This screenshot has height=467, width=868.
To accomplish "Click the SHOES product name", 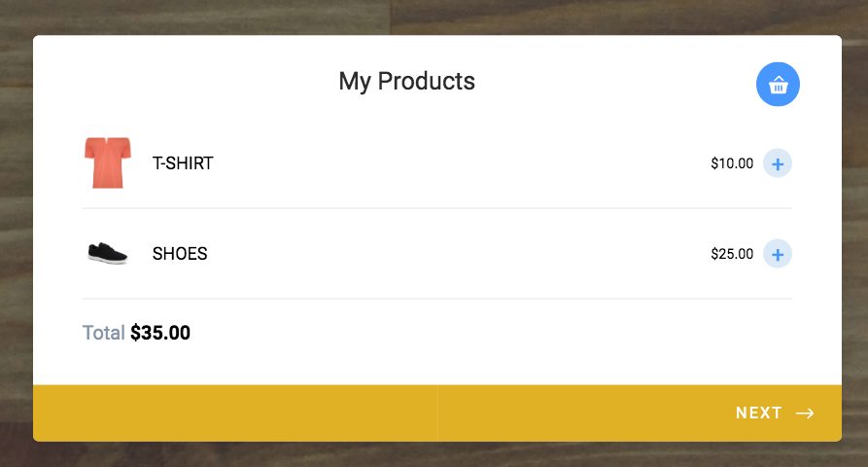I will pos(180,254).
